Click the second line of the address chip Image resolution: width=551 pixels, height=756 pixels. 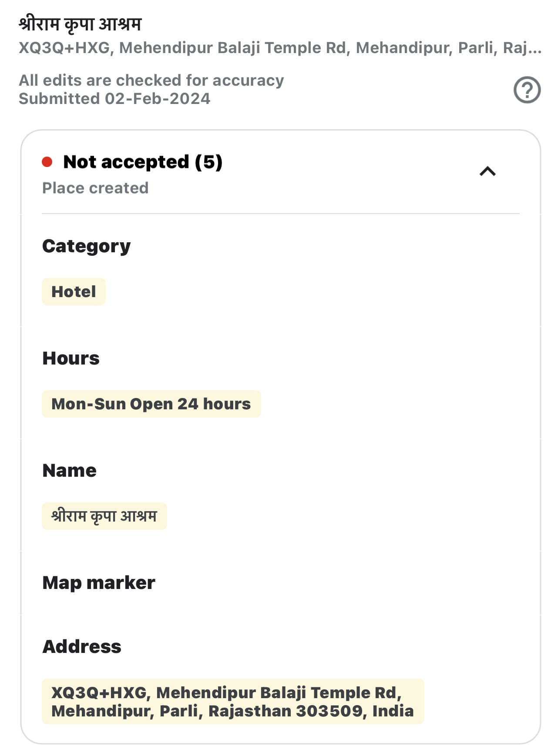coord(232,711)
